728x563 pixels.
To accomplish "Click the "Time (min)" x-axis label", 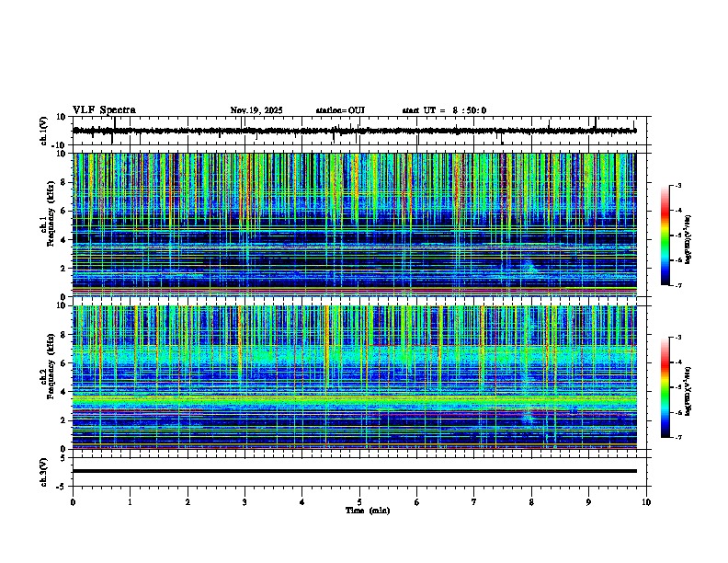I will 368,511.
